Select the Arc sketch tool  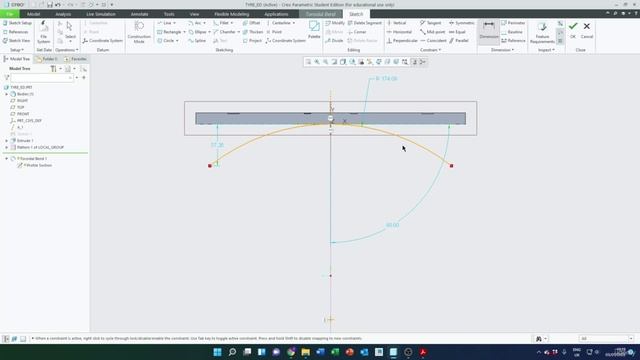click(x=195, y=23)
